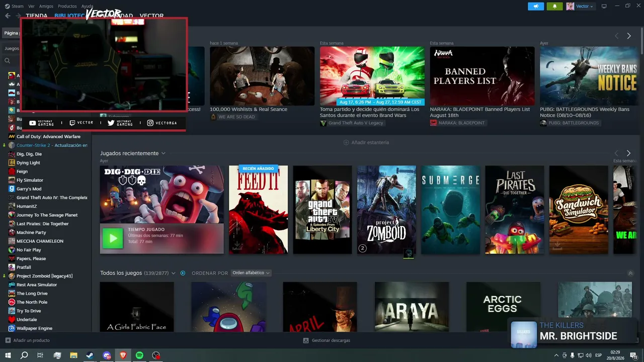Open the Arctic Eggs game tile
Screen dimensions: 644x362
pyautogui.click(x=504, y=307)
